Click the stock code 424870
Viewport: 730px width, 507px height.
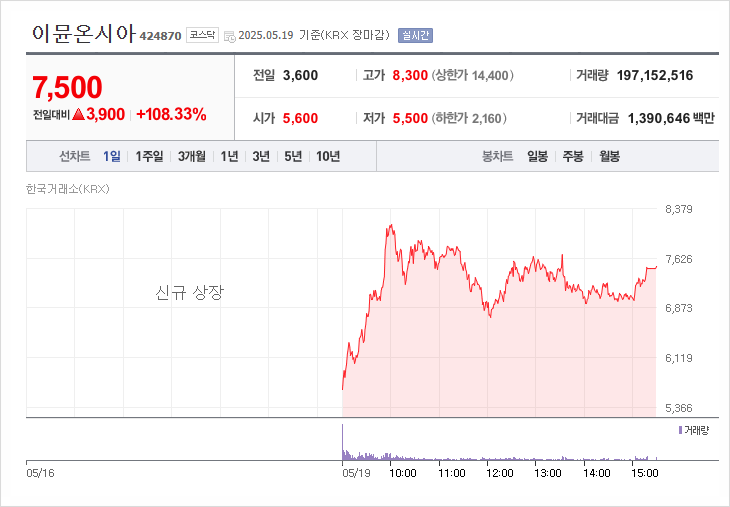160,36
